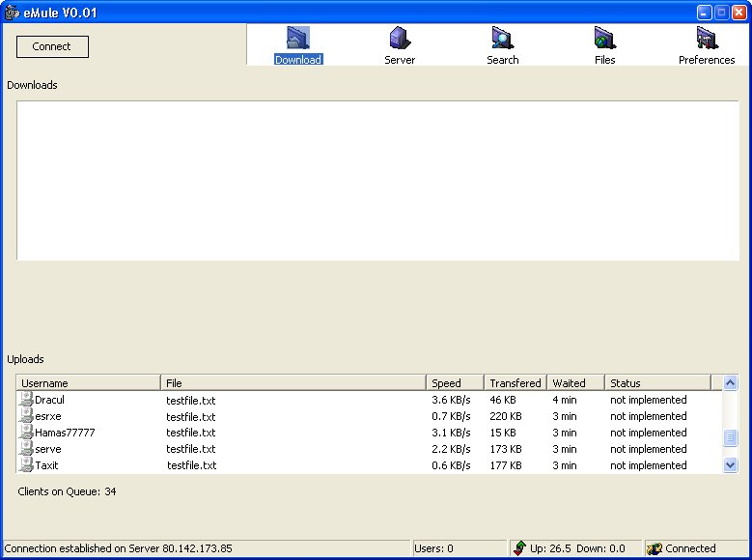Click the client icon next to Dracul
The width and height of the screenshot is (752, 560).
point(26,400)
